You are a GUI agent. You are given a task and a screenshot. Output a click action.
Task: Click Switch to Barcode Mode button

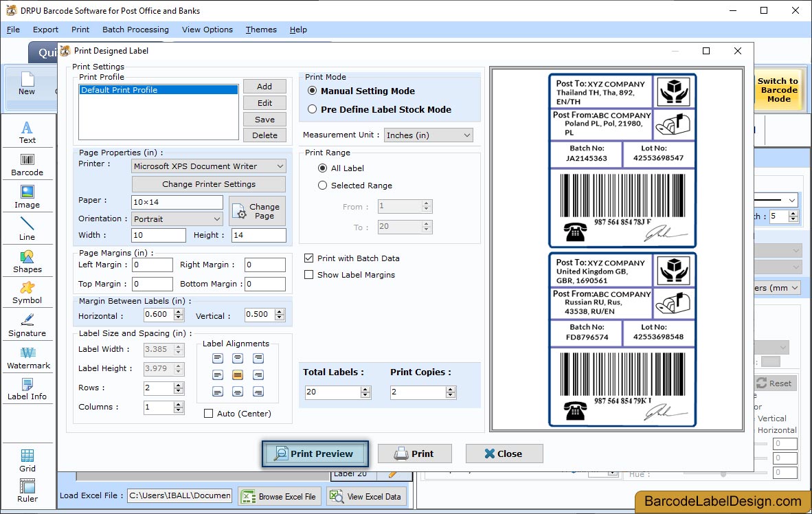coord(778,89)
